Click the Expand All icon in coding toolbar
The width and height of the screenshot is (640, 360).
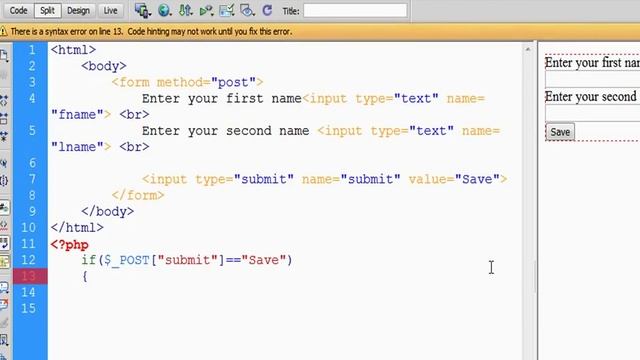4,136
